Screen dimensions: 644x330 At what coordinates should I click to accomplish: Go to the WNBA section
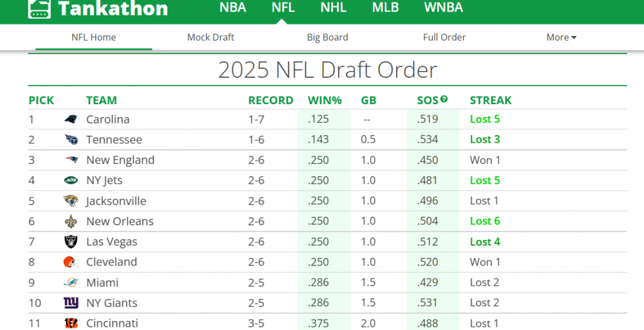[x=443, y=8]
